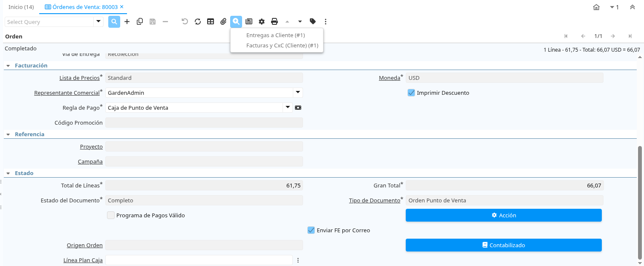Click the Acción button
The width and height of the screenshot is (644, 266).
pos(504,215)
